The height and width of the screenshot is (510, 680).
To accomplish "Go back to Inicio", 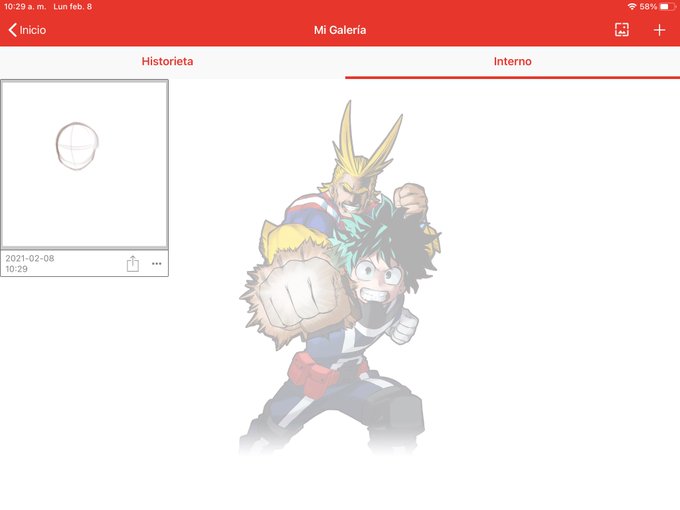I will 27,30.
